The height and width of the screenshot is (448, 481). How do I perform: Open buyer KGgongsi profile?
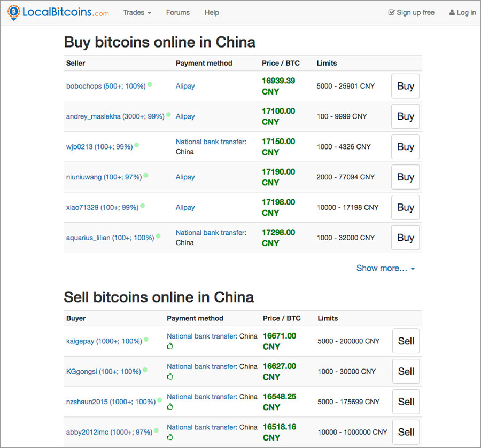point(103,372)
